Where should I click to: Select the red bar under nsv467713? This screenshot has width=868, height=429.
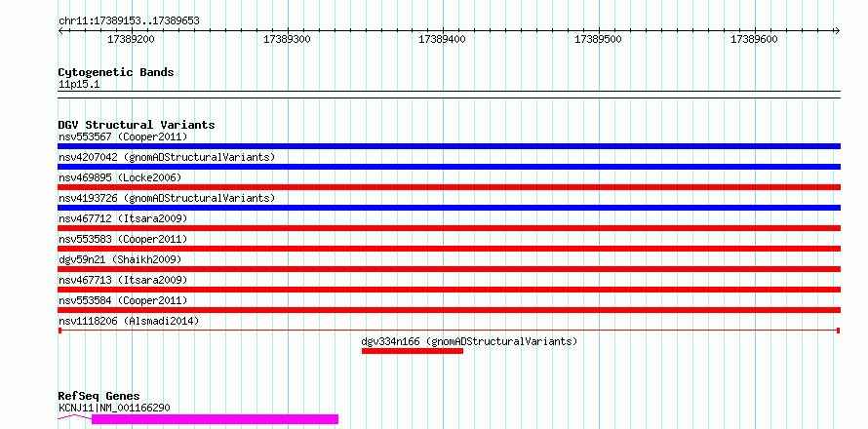[449, 290]
